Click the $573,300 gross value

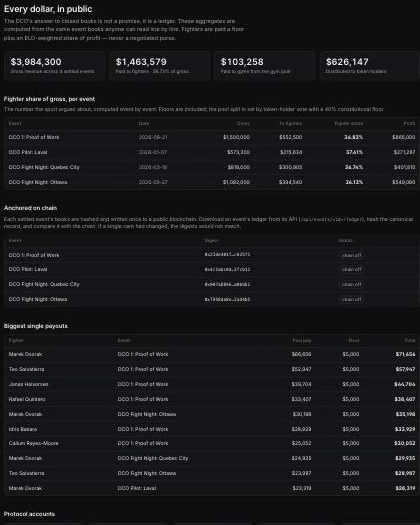[239, 152]
